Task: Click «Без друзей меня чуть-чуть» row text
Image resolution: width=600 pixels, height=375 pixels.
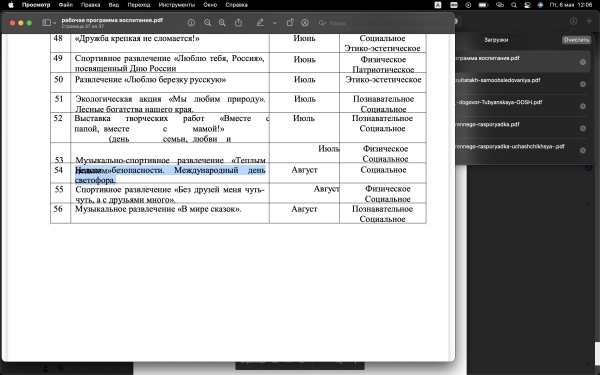Action: 170,194
